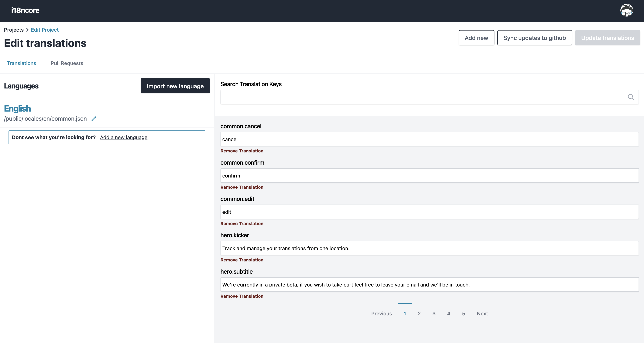Click the i18ncore logo
Image resolution: width=644 pixels, height=343 pixels.
coord(25,10)
